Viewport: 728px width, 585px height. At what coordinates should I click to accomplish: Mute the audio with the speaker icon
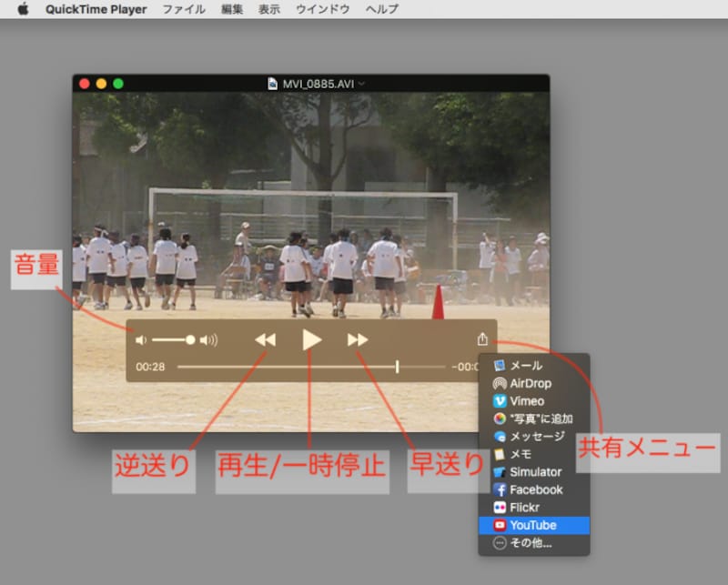pyautogui.click(x=140, y=339)
